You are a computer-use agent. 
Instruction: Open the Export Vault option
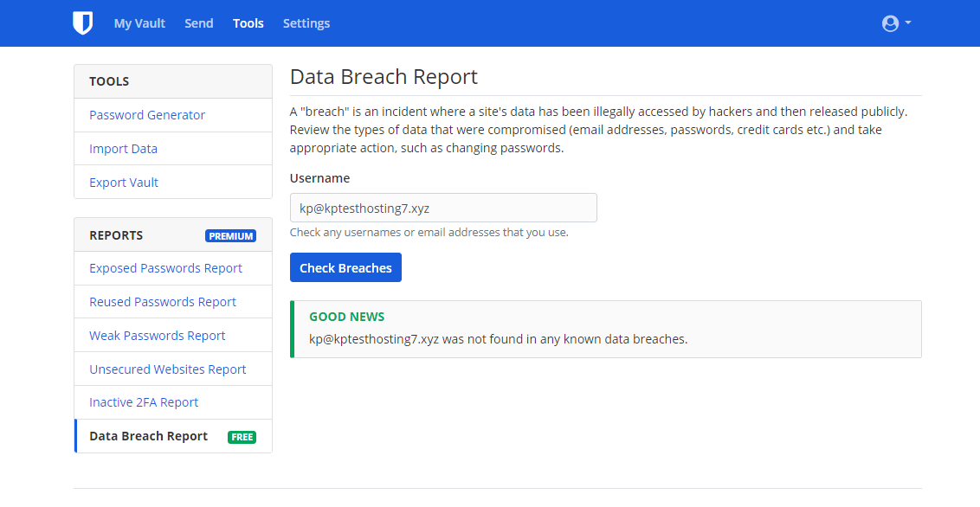(124, 183)
